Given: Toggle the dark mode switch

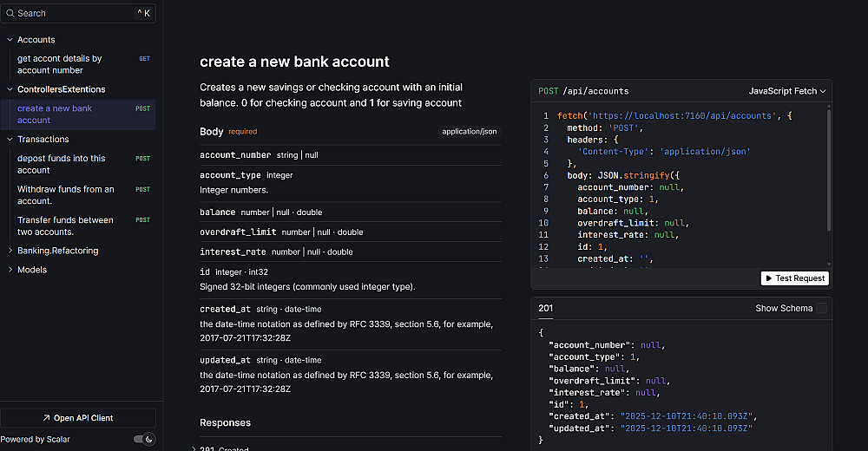Looking at the screenshot, I should click(x=144, y=439).
